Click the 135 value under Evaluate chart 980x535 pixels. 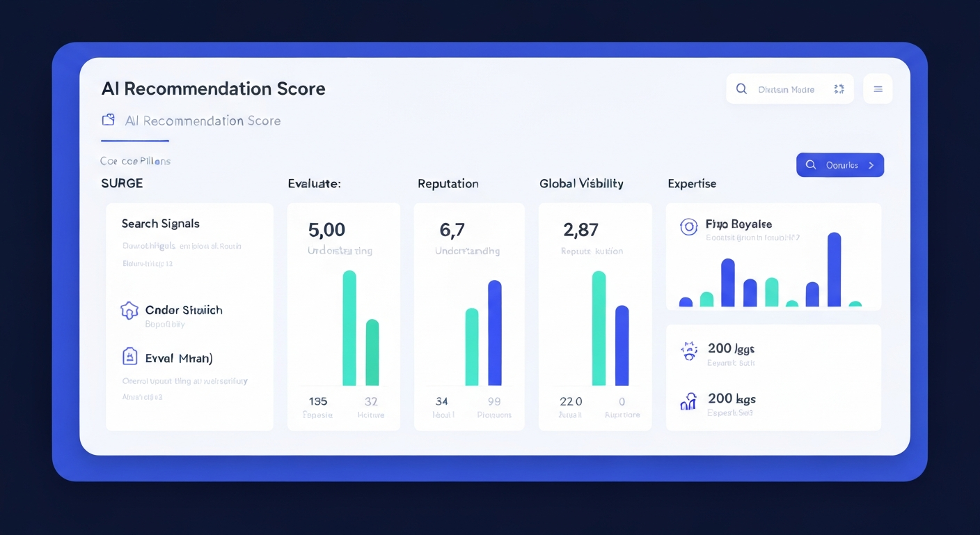[x=318, y=401]
